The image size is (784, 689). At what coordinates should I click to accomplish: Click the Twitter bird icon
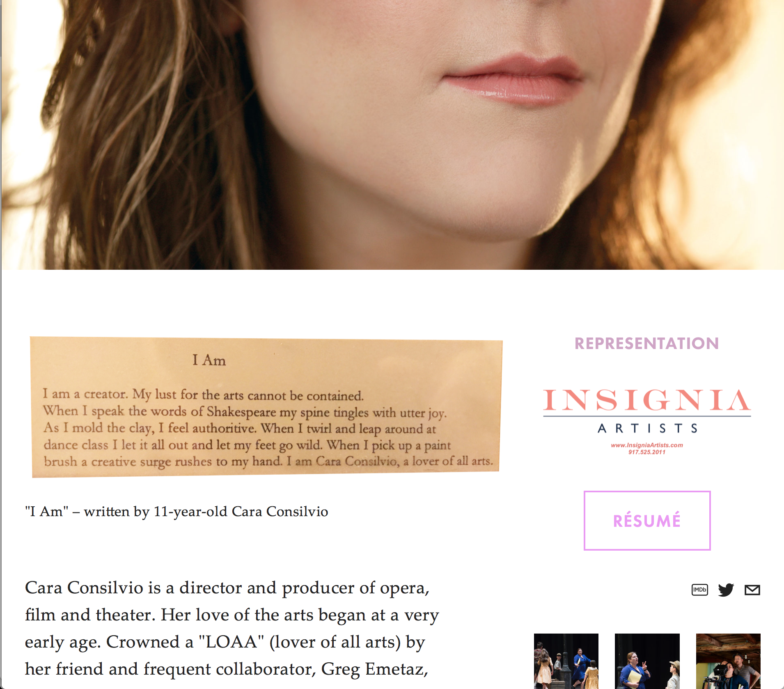[x=726, y=590]
